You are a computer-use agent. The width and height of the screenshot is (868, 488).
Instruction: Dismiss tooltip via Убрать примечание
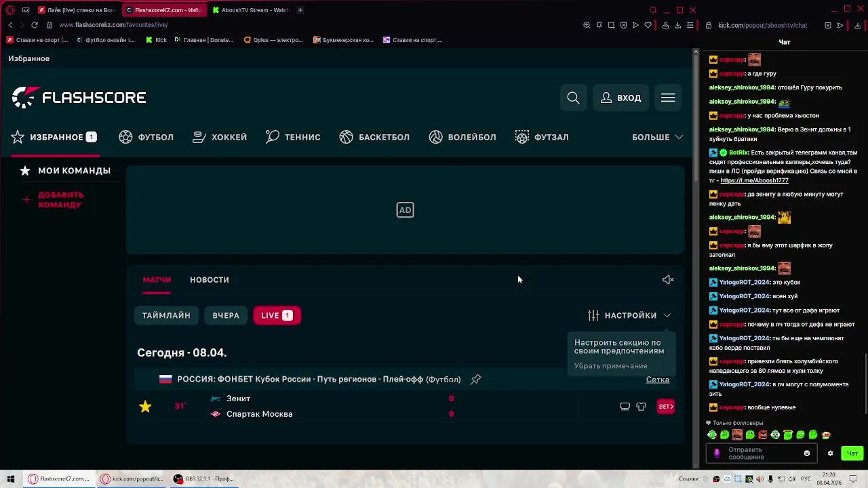pyautogui.click(x=610, y=366)
